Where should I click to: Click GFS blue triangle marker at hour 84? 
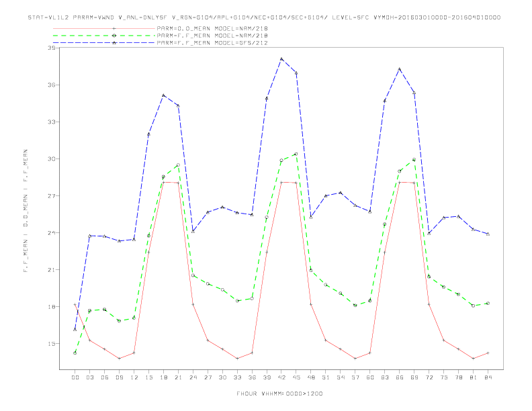point(488,234)
